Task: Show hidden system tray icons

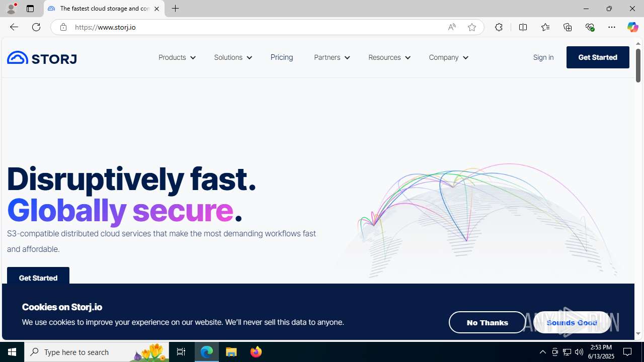Action: 542,352
